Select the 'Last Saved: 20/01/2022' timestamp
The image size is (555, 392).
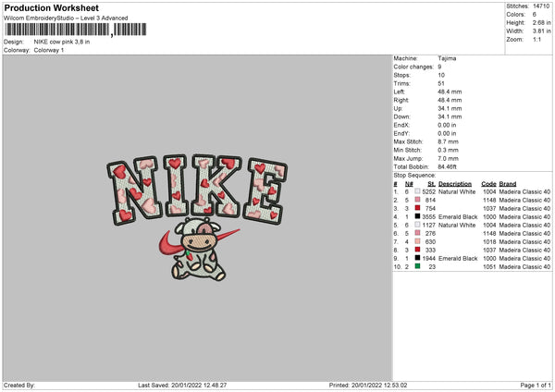coord(182,385)
